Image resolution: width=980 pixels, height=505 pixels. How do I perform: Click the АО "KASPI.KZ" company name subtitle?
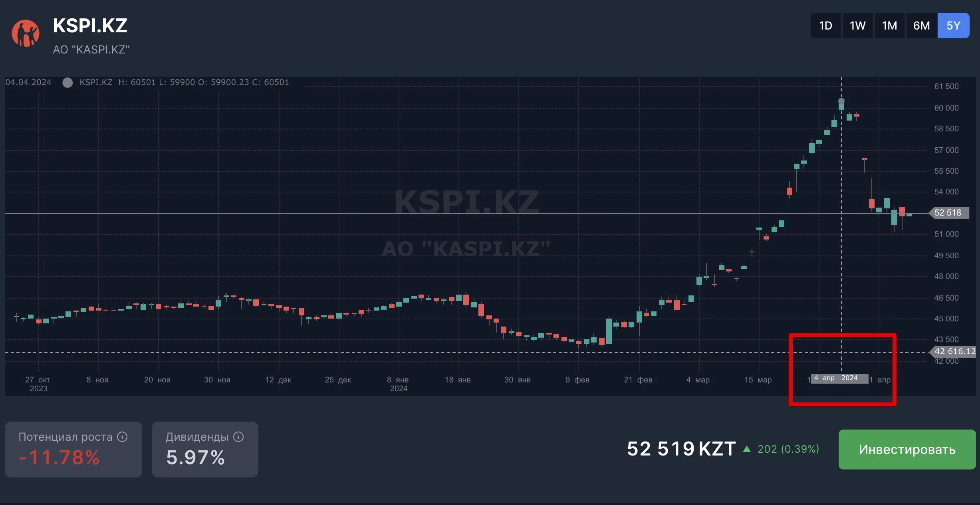pos(91,50)
